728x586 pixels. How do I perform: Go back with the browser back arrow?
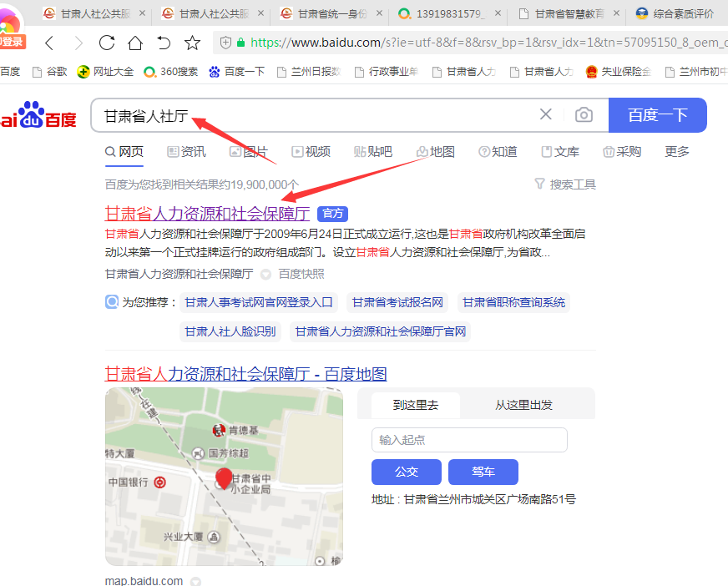pyautogui.click(x=50, y=43)
